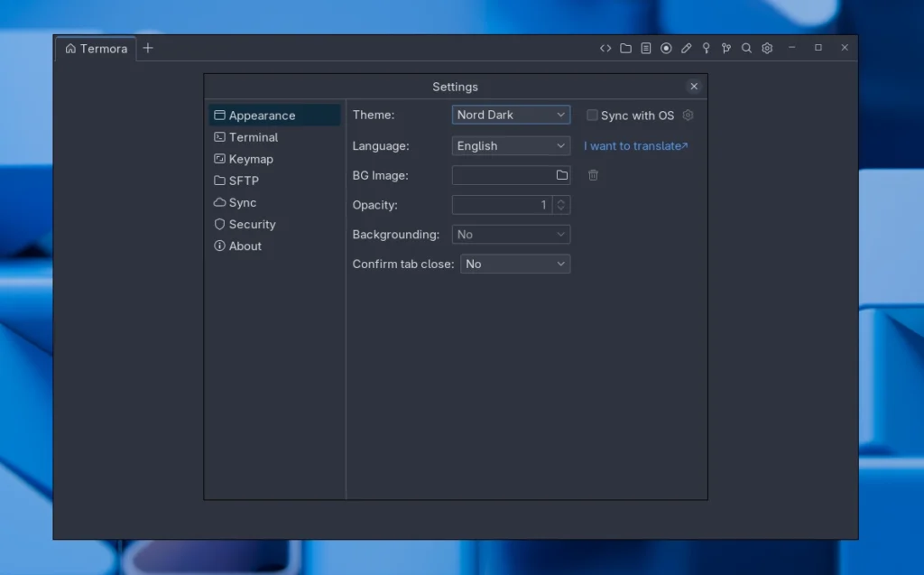Switch to the Terminal settings section
The width and height of the screenshot is (924, 575).
(254, 136)
